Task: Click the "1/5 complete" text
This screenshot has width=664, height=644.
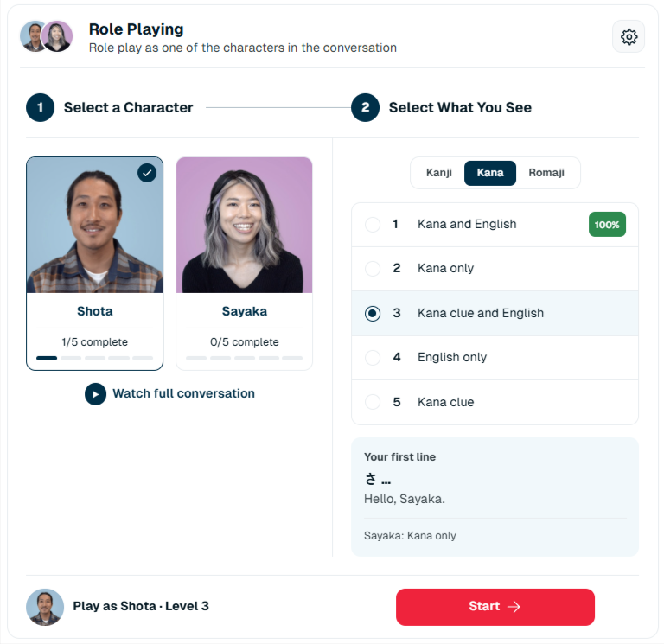Action: click(95, 341)
